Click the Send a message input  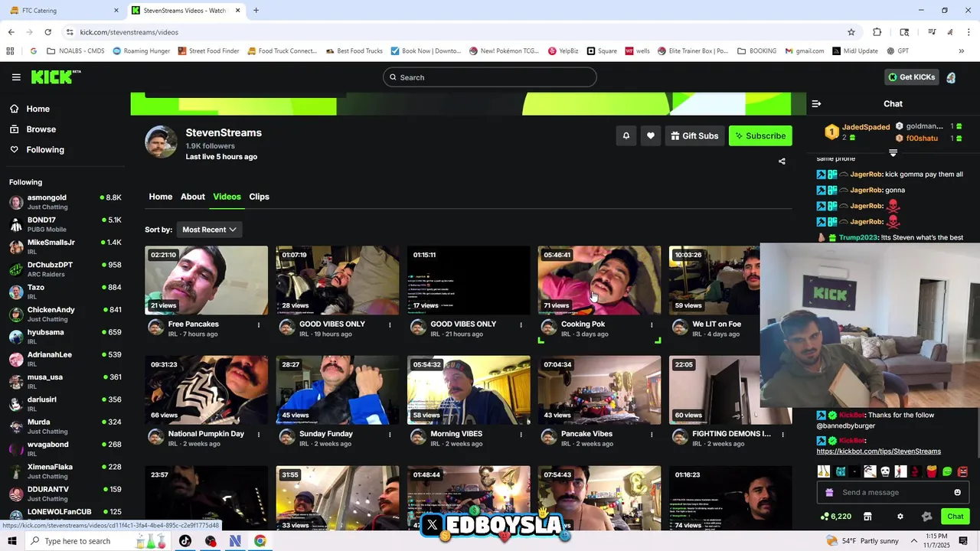(893, 492)
